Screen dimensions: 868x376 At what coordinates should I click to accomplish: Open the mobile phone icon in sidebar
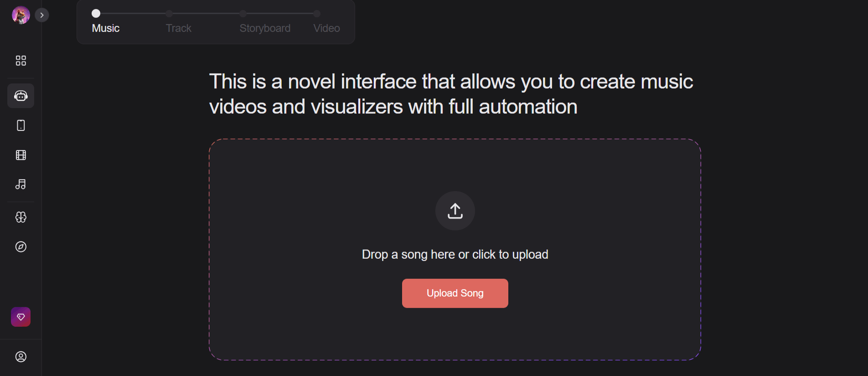[21, 125]
